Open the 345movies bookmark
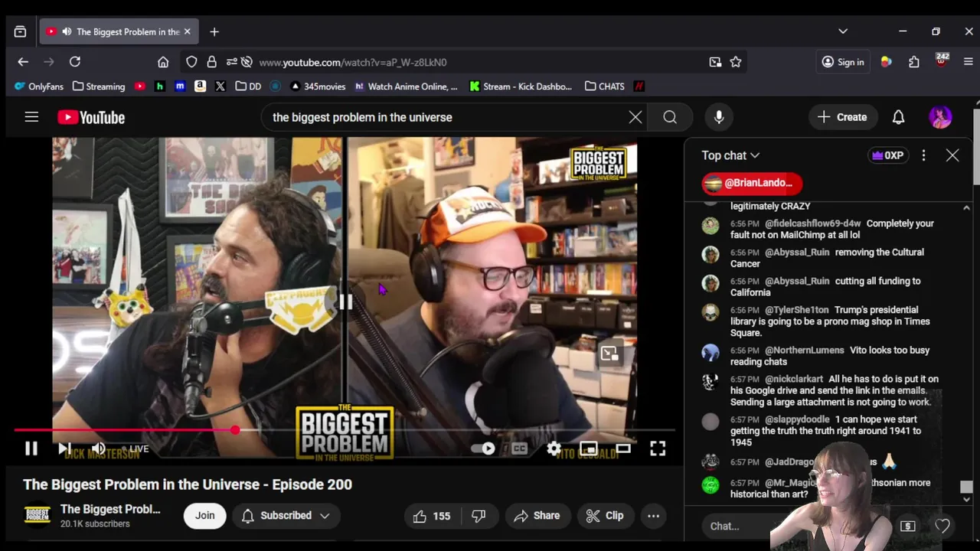The height and width of the screenshot is (551, 980). pos(318,86)
